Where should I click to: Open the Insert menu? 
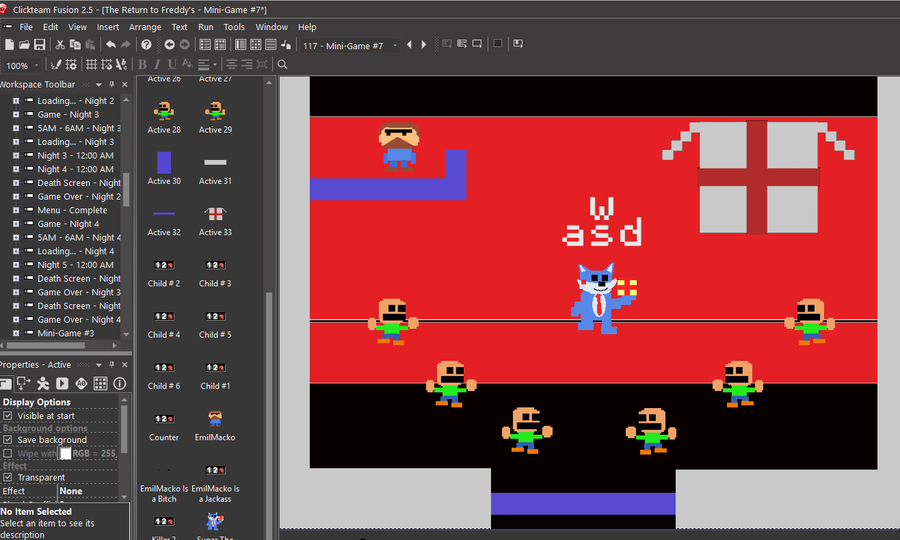point(108,27)
